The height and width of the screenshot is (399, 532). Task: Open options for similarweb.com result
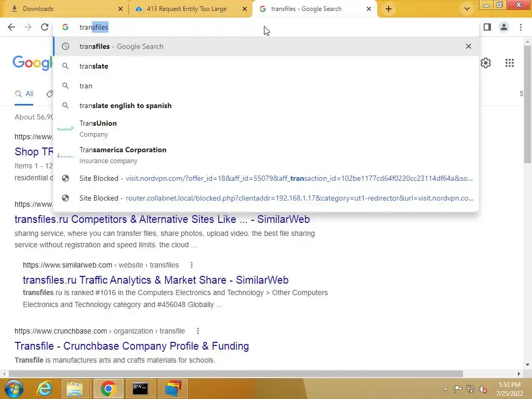(192, 265)
